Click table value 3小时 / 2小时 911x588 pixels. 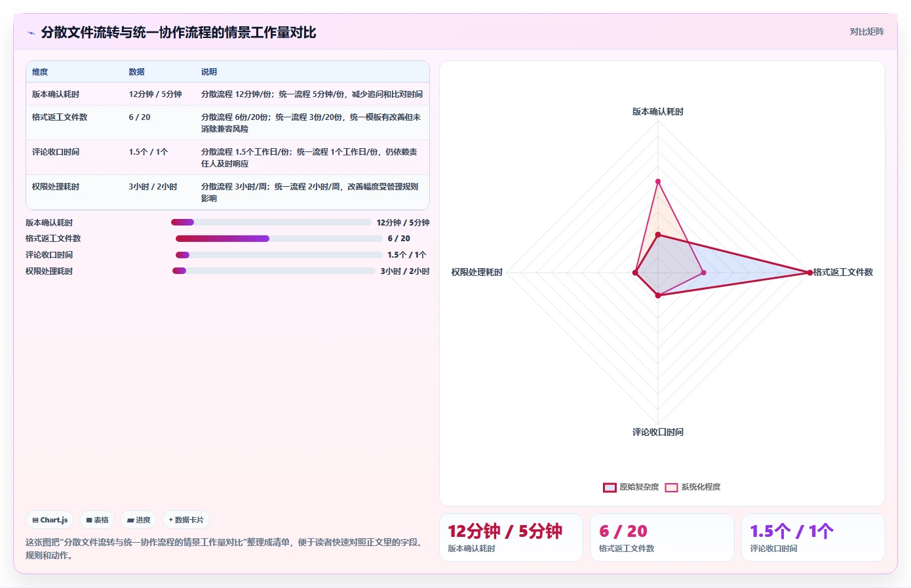pos(153,187)
